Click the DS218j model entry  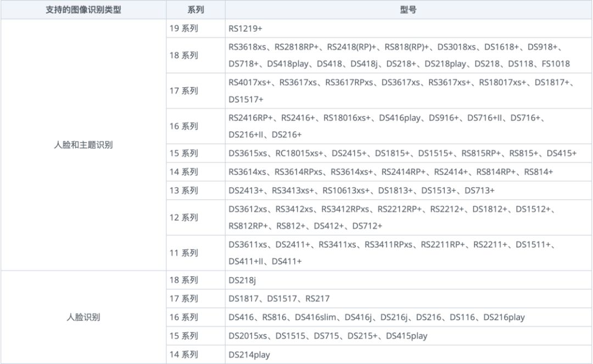(243, 280)
